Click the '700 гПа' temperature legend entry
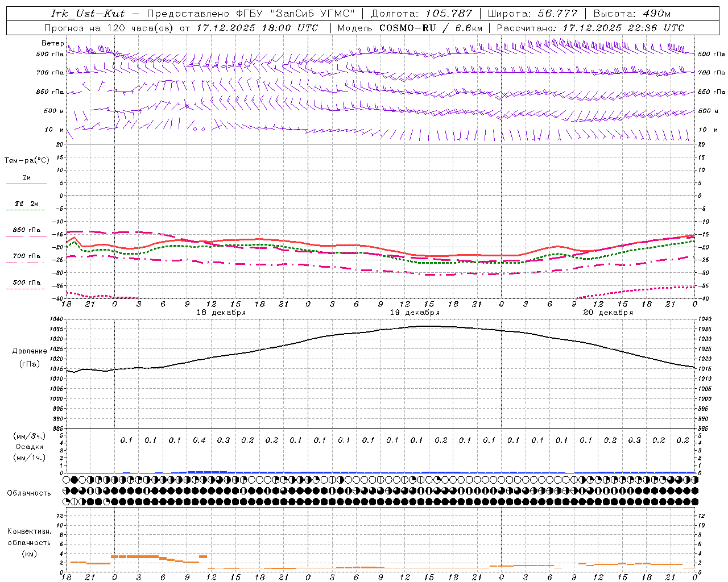 [26, 256]
